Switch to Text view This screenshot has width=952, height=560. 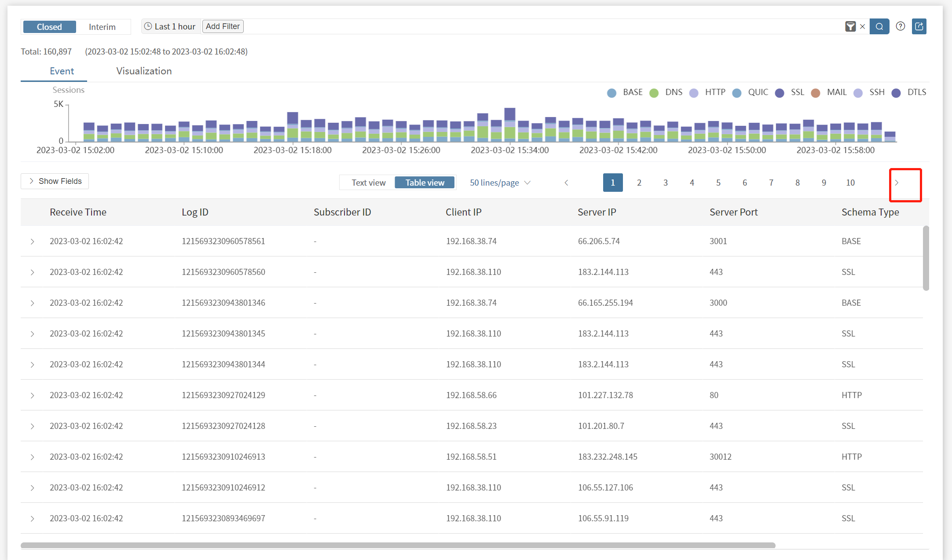pos(368,183)
